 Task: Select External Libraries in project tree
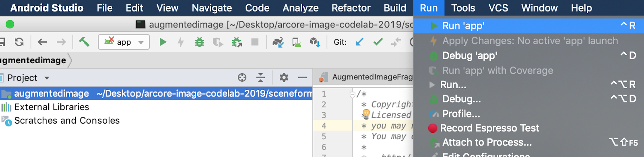pyautogui.click(x=52, y=107)
